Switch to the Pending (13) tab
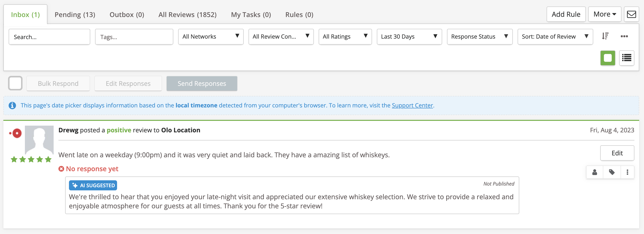 (x=75, y=15)
